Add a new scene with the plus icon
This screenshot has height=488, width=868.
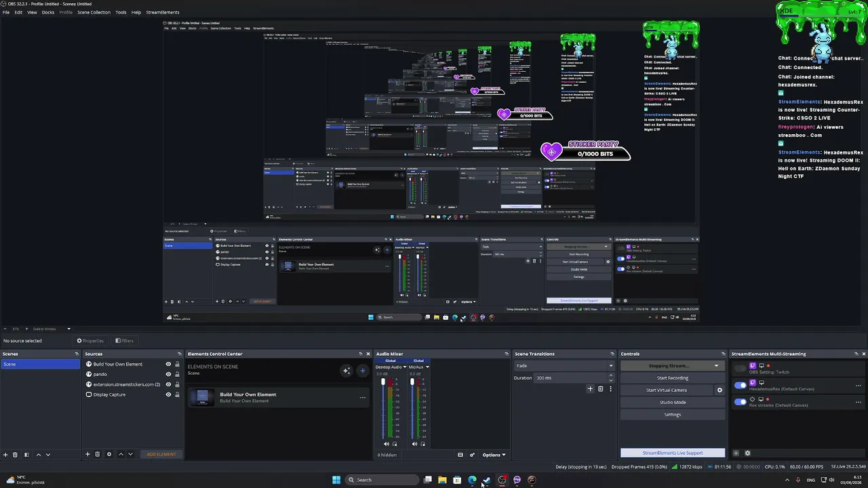5,454
